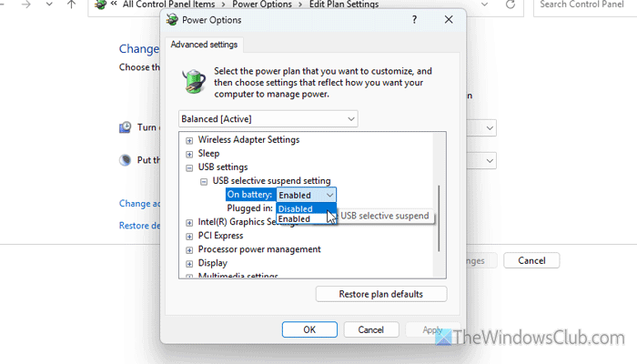Click the refresh button beside address bar

[511, 5]
